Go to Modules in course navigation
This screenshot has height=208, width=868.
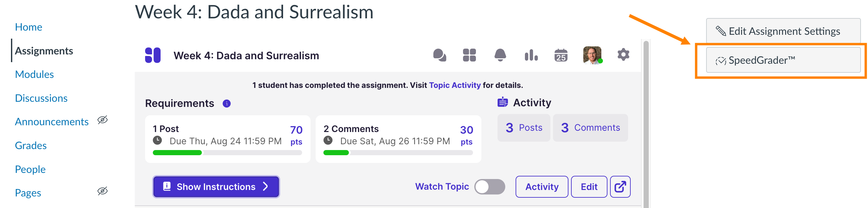click(35, 74)
